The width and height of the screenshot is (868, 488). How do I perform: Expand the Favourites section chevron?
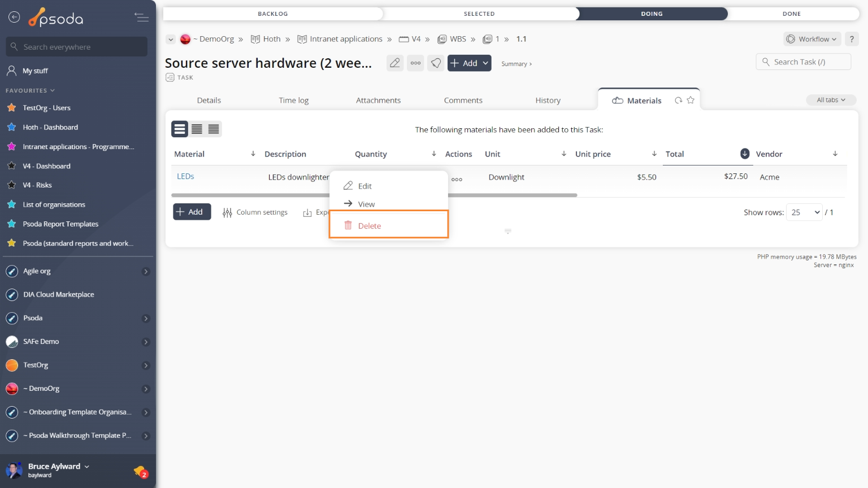click(x=53, y=90)
